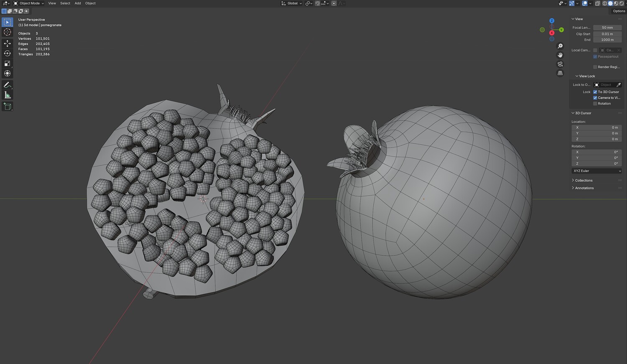Screen dimensions: 627x364
Task: Expand the Annotations panel
Action: tap(582, 188)
